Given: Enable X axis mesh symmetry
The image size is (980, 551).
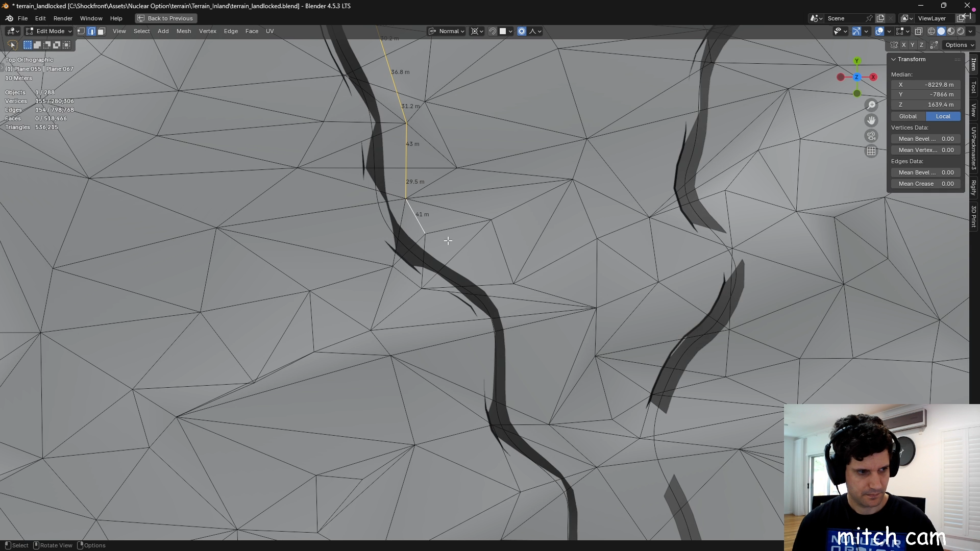Looking at the screenshot, I should click(903, 45).
